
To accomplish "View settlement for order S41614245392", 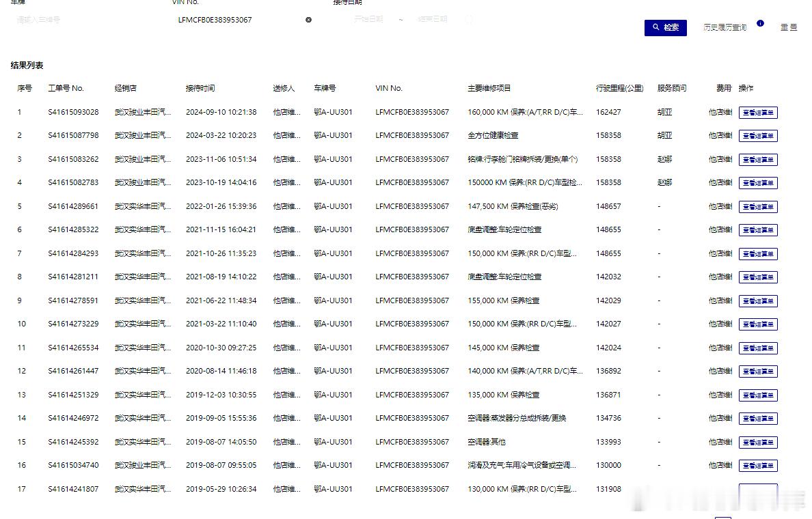I will pyautogui.click(x=758, y=442).
